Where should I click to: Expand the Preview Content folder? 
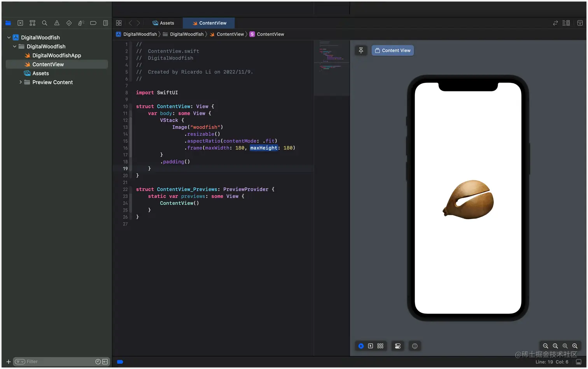[x=21, y=82]
